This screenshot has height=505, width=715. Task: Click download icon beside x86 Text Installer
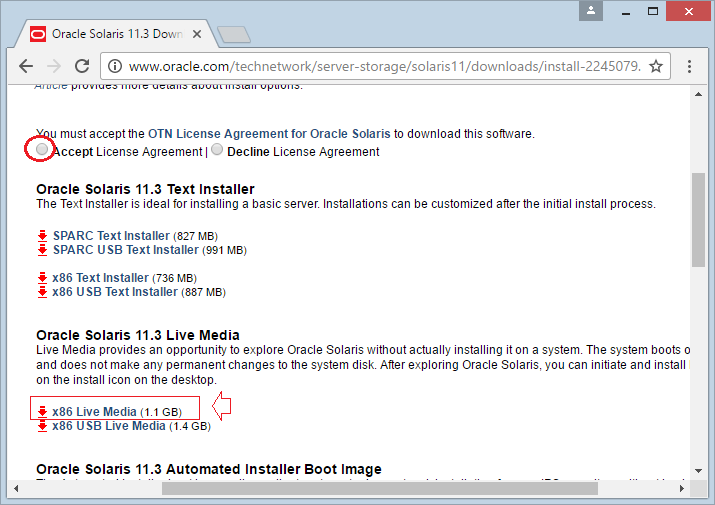(x=42, y=278)
